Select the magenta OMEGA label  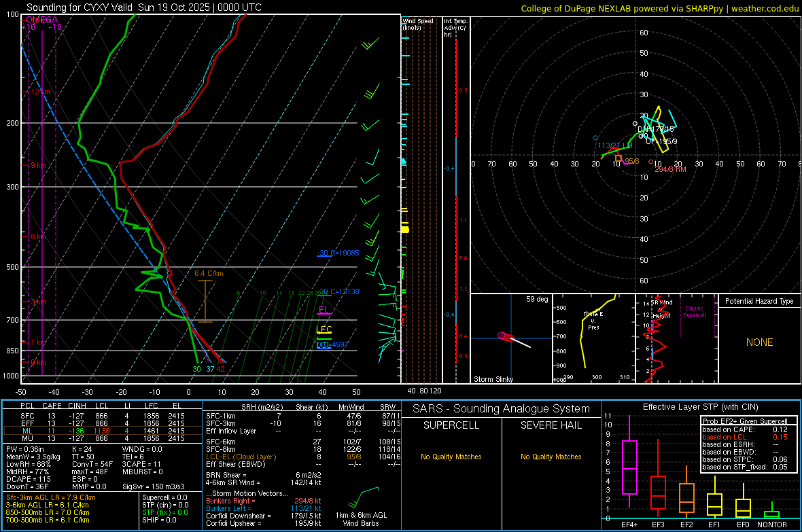[x=41, y=20]
